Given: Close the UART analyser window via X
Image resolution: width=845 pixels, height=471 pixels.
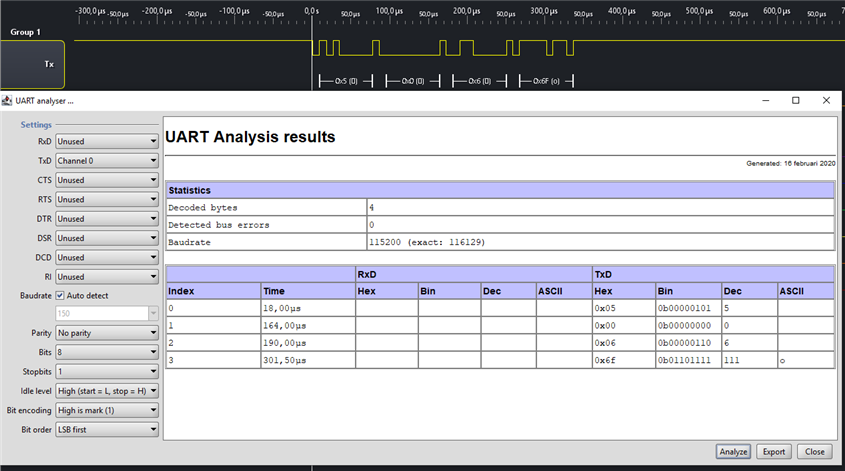Looking at the screenshot, I should (x=826, y=100).
